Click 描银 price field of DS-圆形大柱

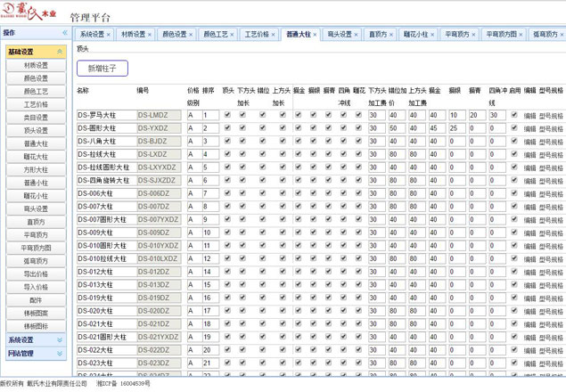click(457, 128)
